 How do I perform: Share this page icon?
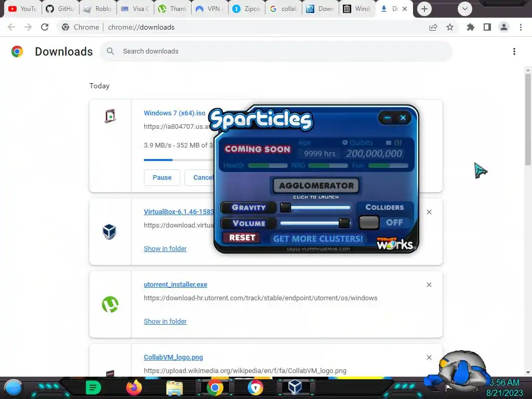click(x=433, y=27)
